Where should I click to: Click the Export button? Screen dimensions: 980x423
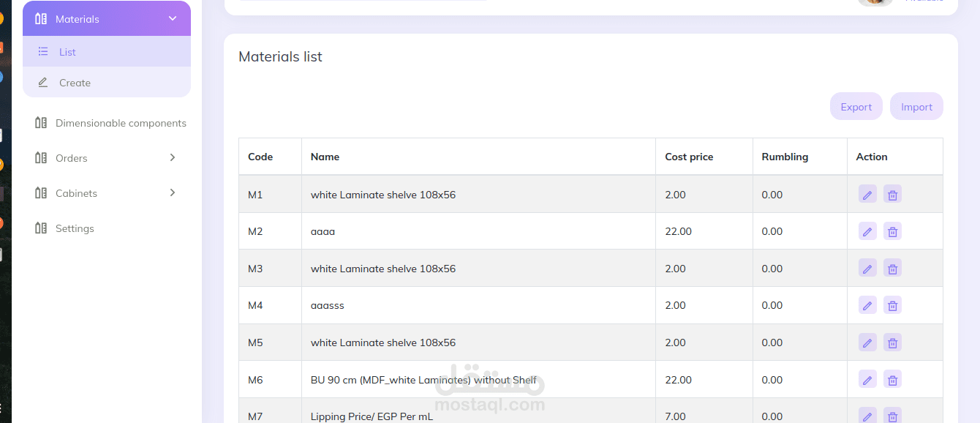(856, 106)
